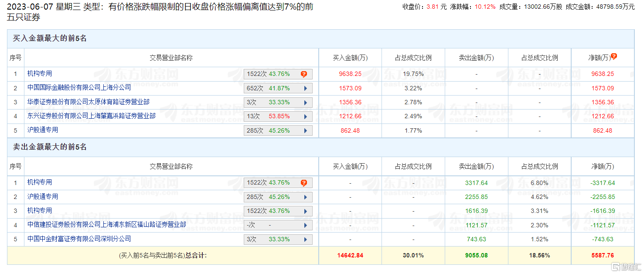Screen dimensions: 644x274
Task: Click the total share 30.01%
Action: click(x=413, y=255)
